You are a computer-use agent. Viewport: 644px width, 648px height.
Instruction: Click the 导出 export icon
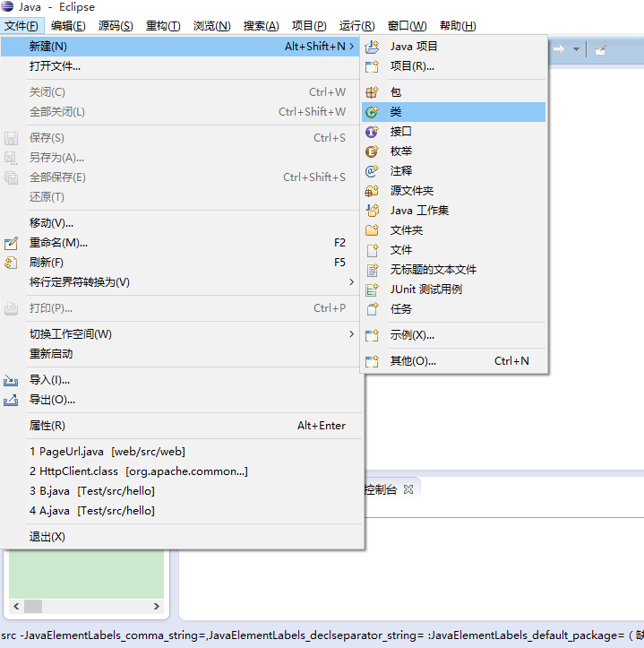point(11,400)
